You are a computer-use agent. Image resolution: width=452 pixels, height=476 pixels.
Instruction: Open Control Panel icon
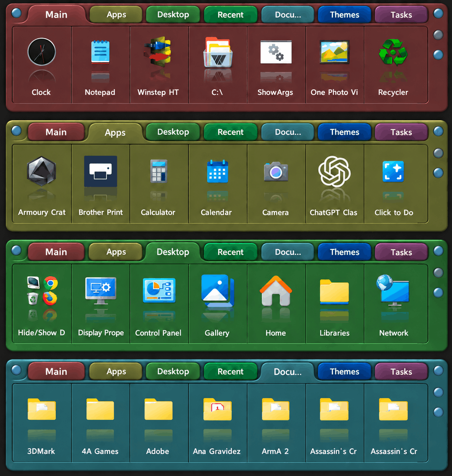[x=159, y=291]
